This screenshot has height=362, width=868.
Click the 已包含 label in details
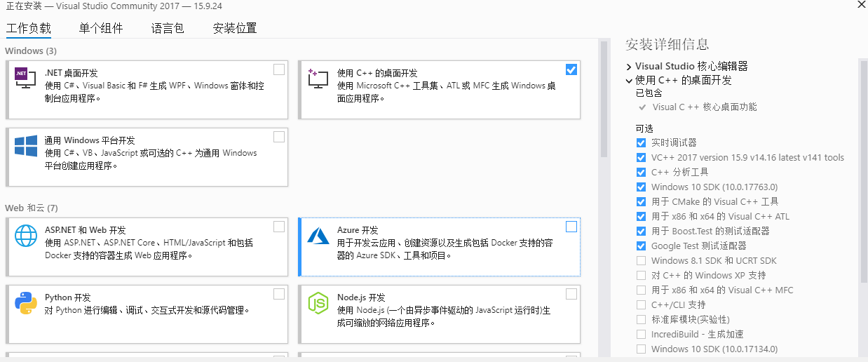(x=649, y=93)
